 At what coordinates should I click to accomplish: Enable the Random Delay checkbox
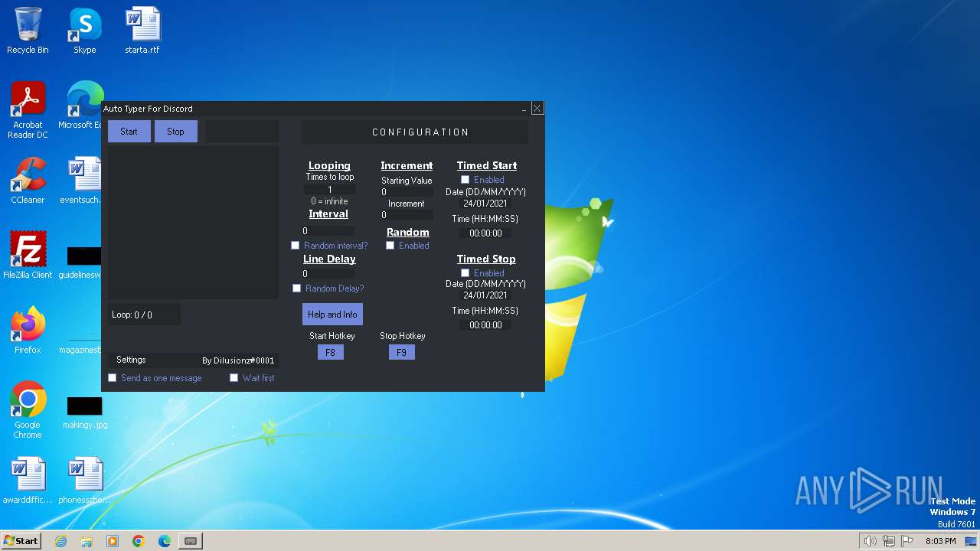(296, 289)
